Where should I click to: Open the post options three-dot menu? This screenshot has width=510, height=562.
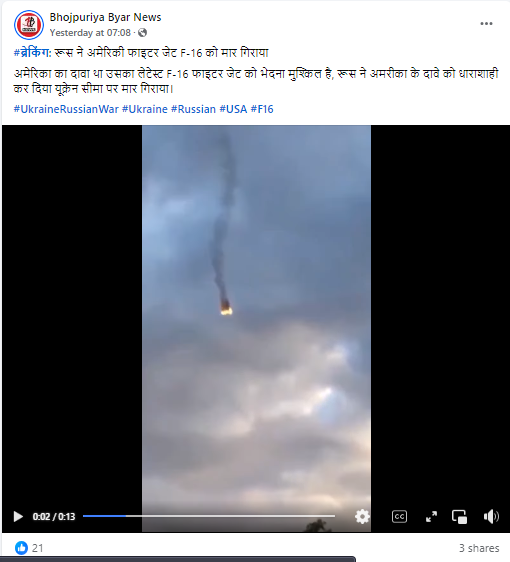[x=486, y=24]
